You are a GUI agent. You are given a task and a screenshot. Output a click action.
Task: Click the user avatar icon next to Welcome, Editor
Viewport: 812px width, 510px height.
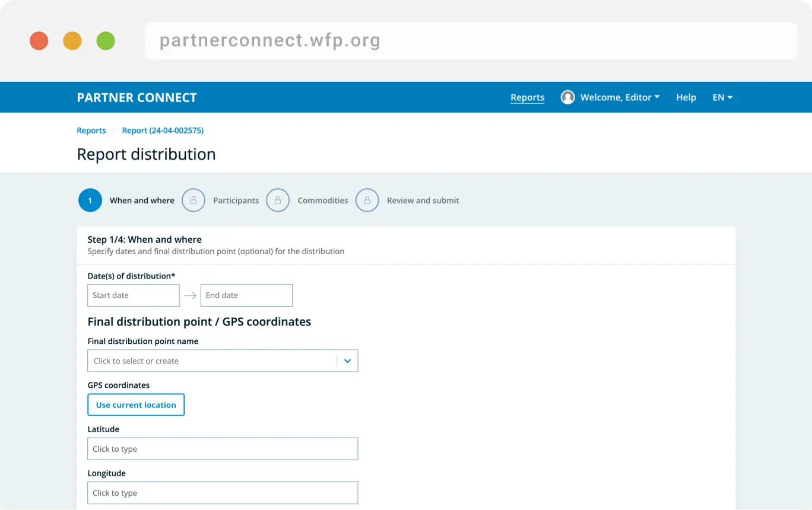point(567,97)
